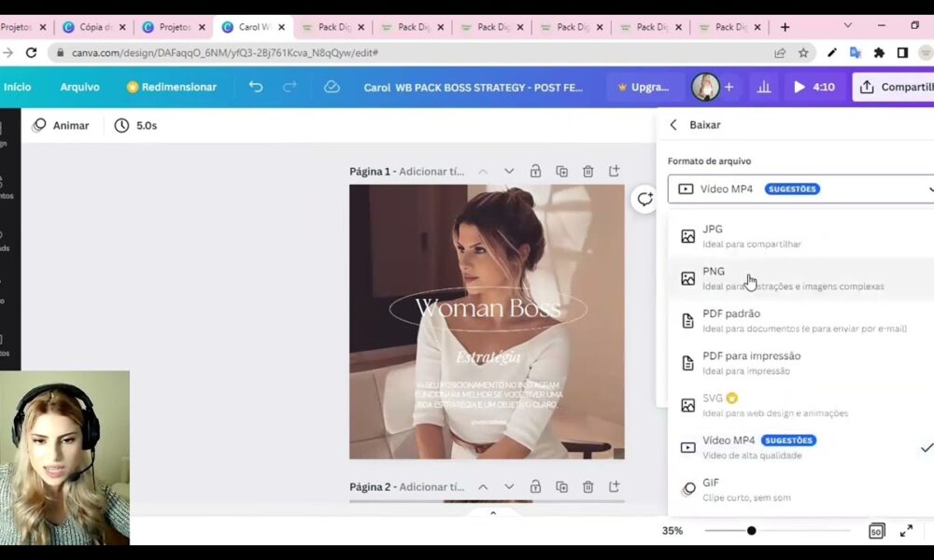Reload the browser page

31,53
